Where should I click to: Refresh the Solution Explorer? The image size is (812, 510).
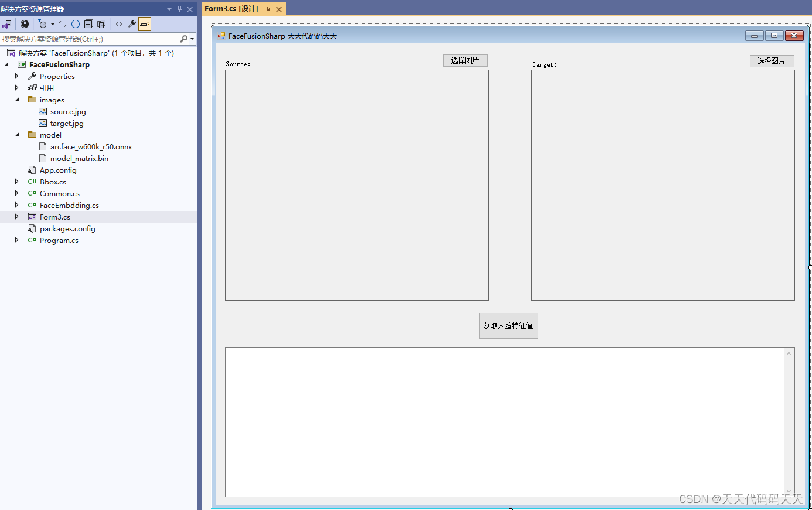click(75, 24)
